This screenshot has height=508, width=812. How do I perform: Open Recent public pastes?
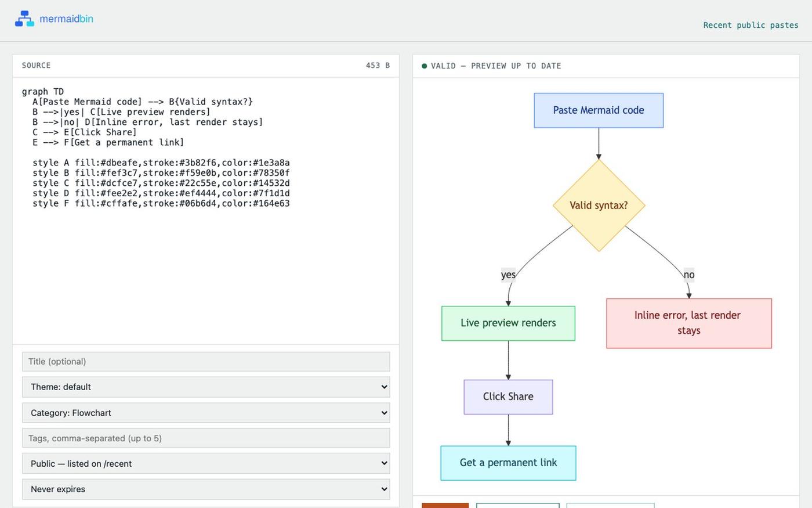point(751,25)
